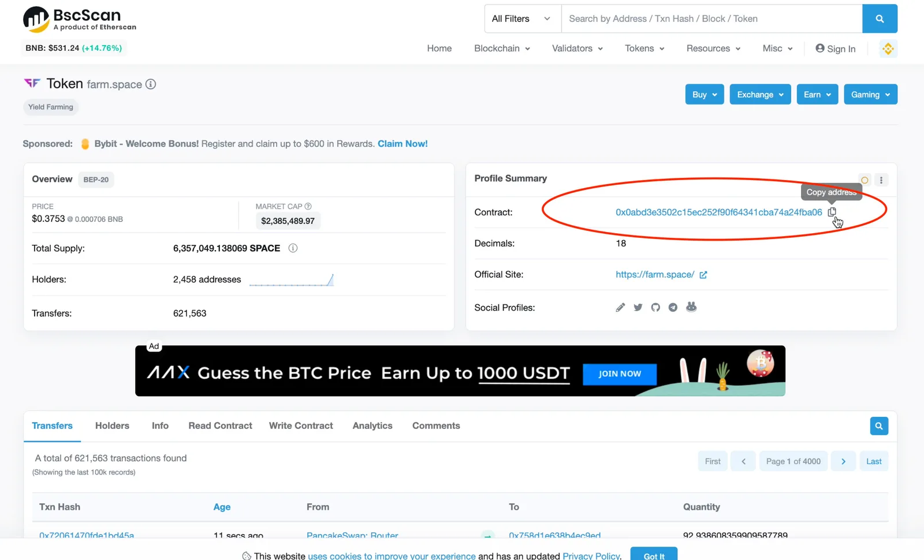Screen dimensions: 924x560
Task: Open the Read Contract tab
Action: [220, 426]
